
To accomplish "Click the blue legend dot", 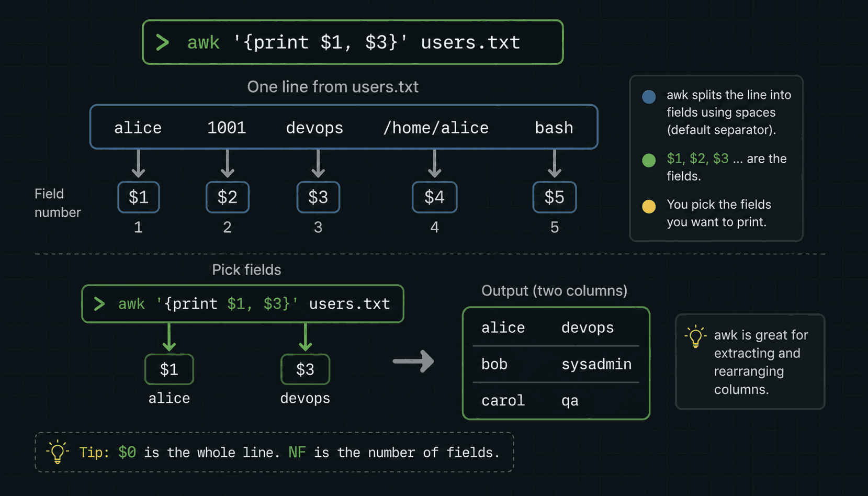I will pos(649,97).
